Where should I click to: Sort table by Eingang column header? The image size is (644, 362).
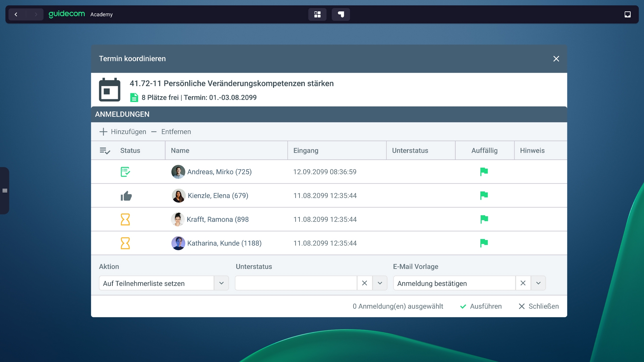[306, 150]
